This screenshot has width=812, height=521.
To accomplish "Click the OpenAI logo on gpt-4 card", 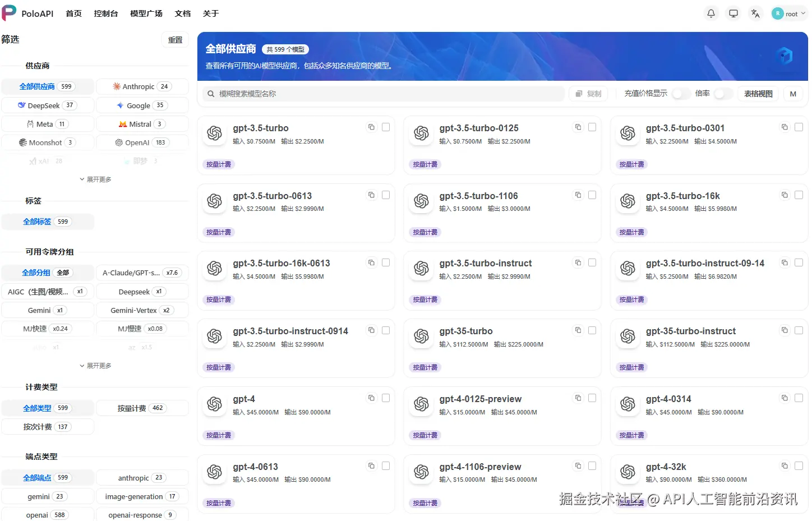I will (215, 404).
